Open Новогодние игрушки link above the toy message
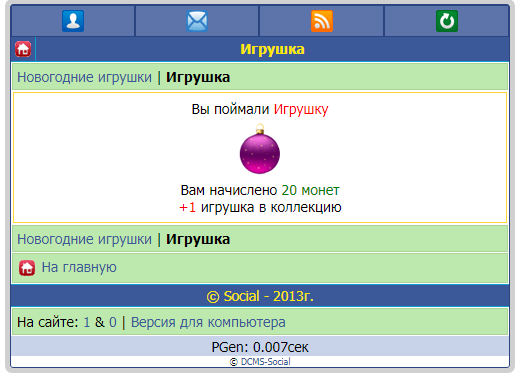The width and height of the screenshot is (521, 388). click(x=84, y=77)
